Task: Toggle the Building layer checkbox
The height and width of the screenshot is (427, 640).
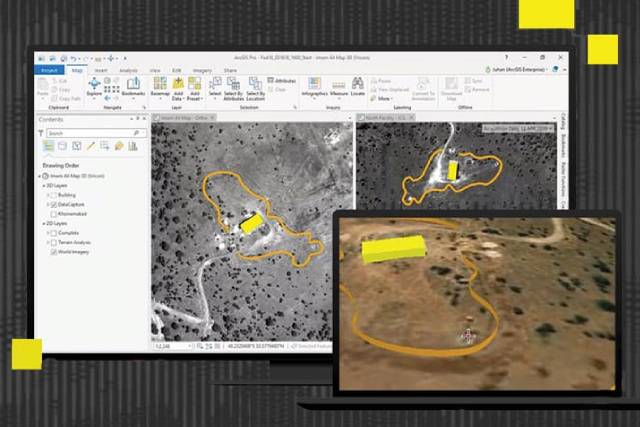Action: 53,195
